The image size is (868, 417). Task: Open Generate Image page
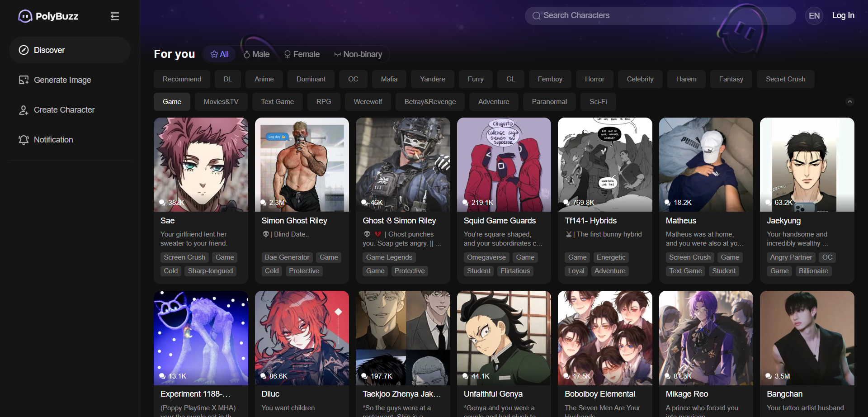(70, 80)
